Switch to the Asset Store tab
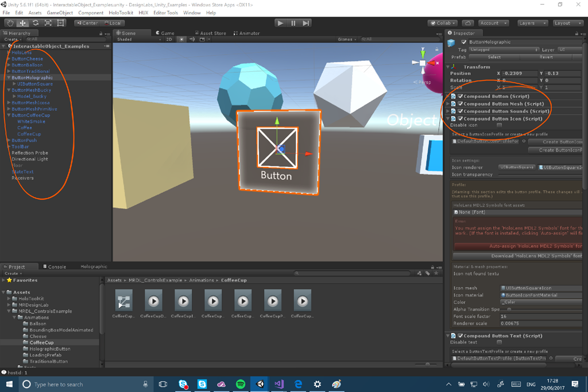 point(210,33)
